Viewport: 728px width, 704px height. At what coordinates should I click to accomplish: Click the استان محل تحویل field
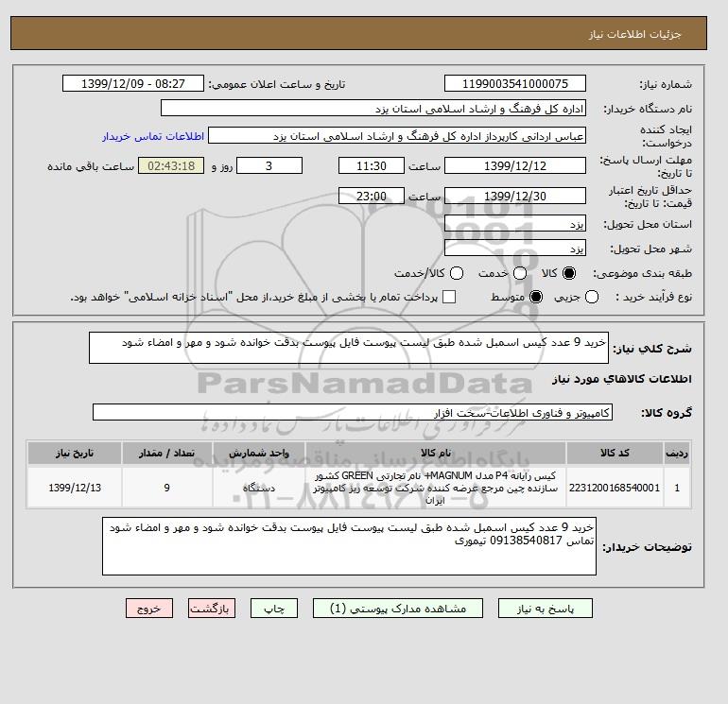515,224
